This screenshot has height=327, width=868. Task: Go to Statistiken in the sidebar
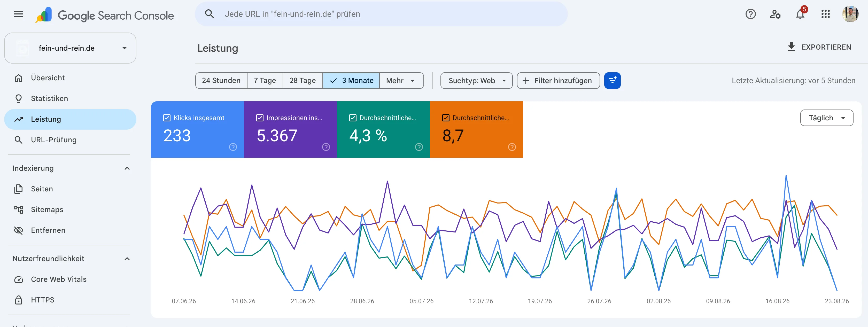tap(70, 99)
